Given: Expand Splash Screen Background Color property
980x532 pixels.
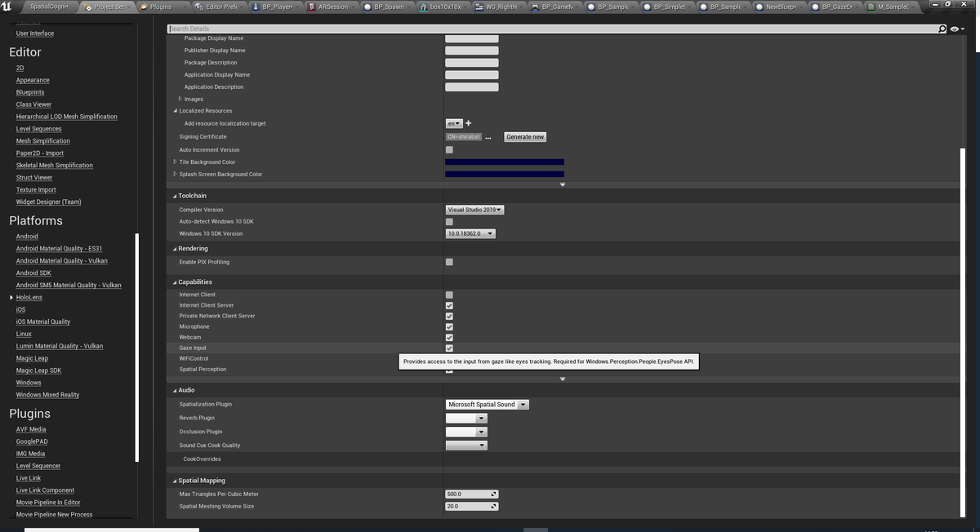Looking at the screenshot, I should 175,174.
